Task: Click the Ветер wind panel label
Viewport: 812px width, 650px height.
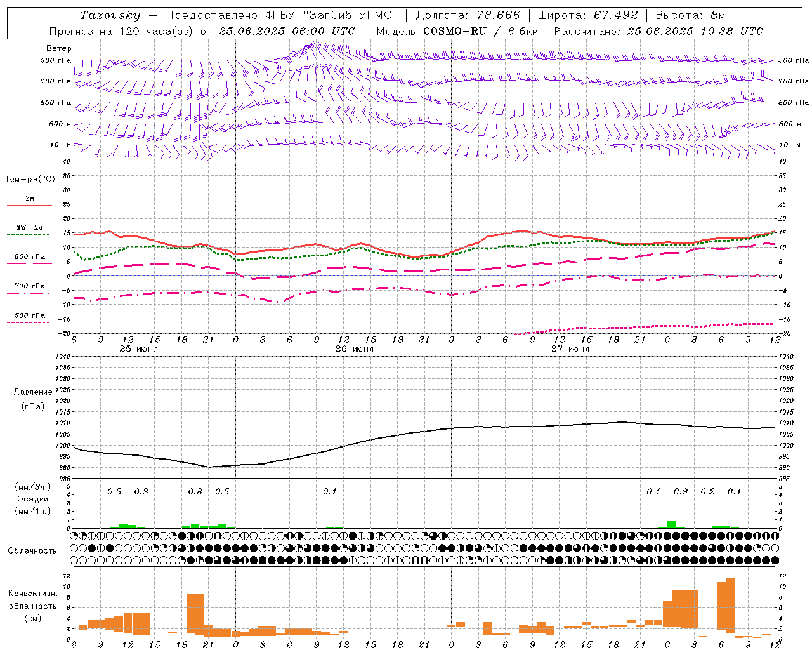Action: (59, 48)
